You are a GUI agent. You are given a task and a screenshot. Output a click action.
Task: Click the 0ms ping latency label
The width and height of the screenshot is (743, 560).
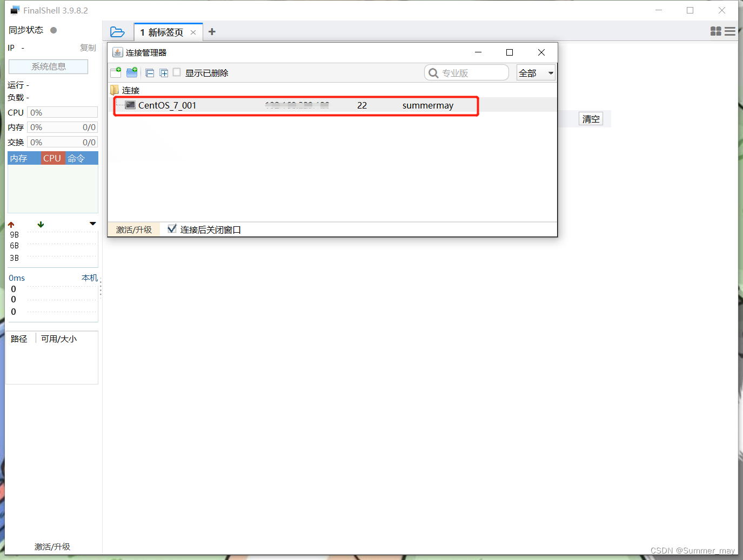pos(17,278)
